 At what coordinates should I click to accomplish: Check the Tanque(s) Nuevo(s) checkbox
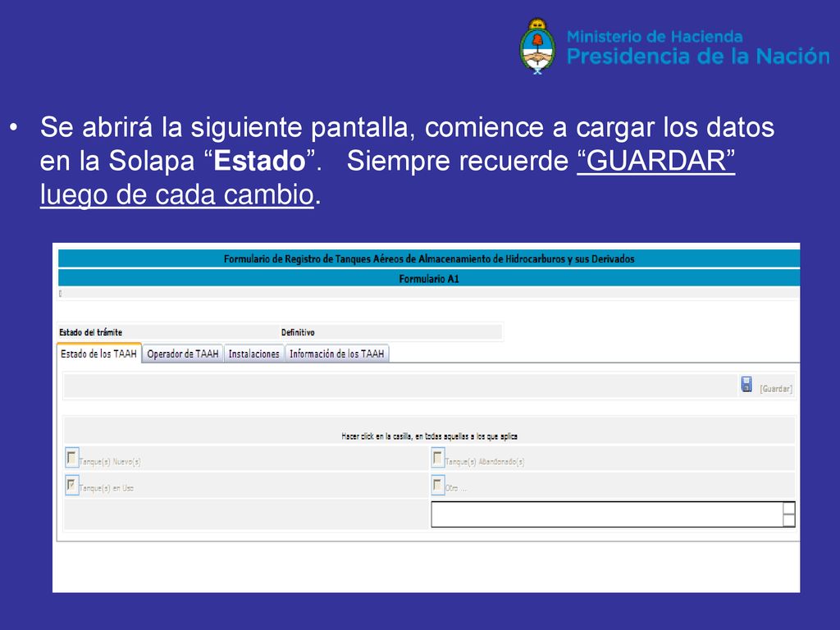[72, 458]
